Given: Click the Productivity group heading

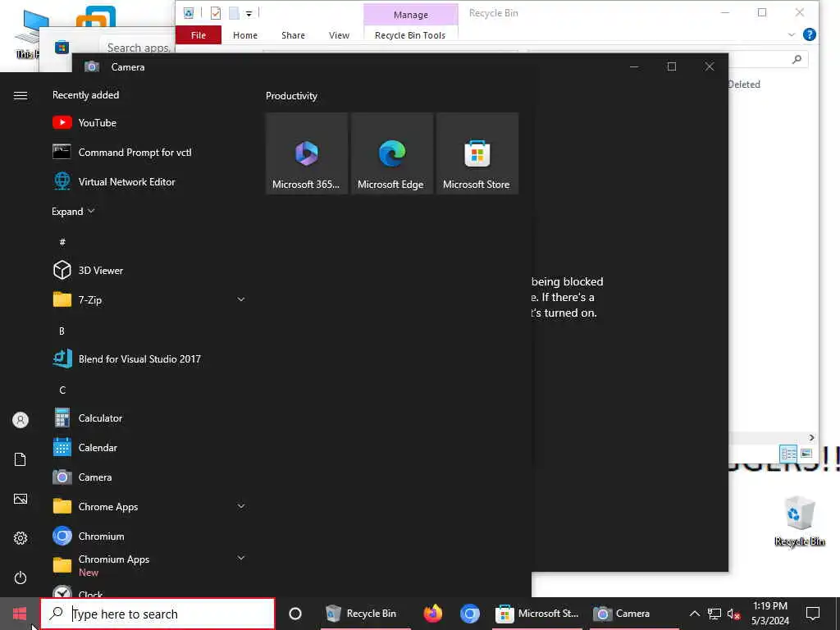Looking at the screenshot, I should 291,96.
